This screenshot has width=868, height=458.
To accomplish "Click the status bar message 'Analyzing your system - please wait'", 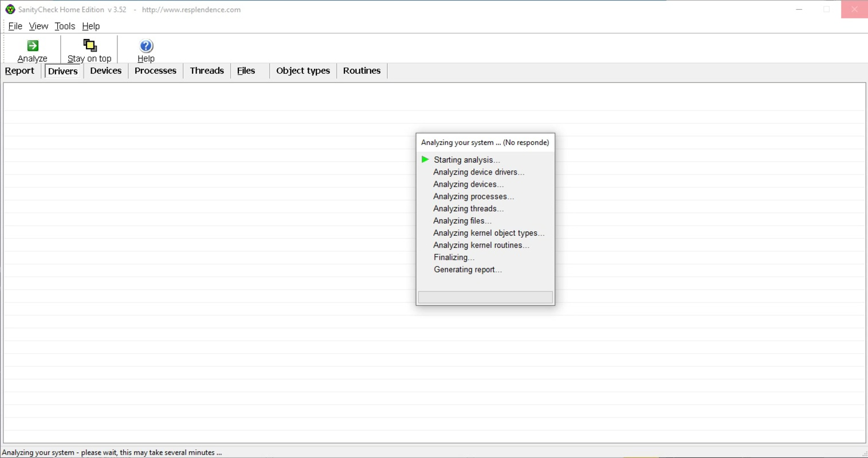I will click(x=112, y=452).
